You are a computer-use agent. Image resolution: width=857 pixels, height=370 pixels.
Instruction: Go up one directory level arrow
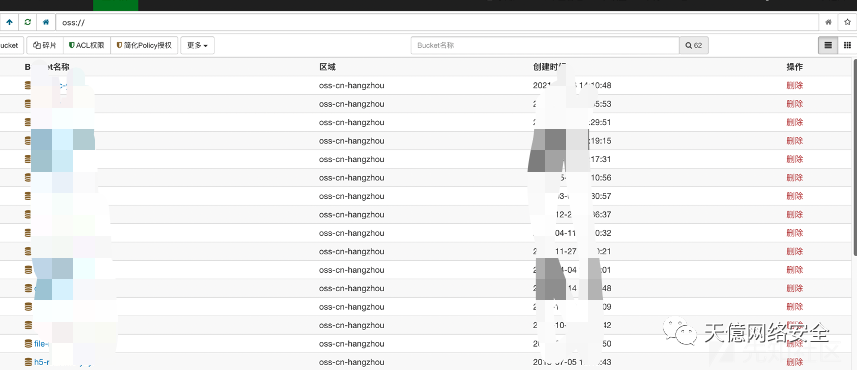pyautogui.click(x=9, y=22)
